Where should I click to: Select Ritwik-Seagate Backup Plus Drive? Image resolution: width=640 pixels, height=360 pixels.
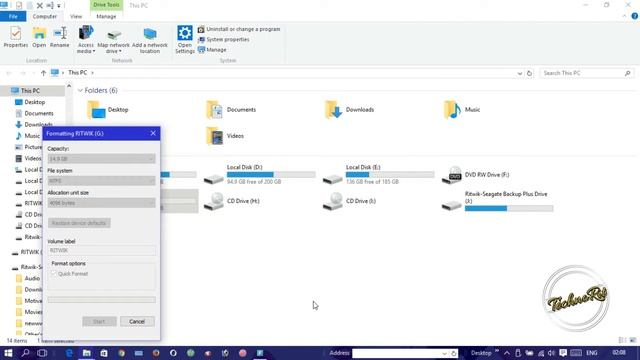click(x=497, y=201)
